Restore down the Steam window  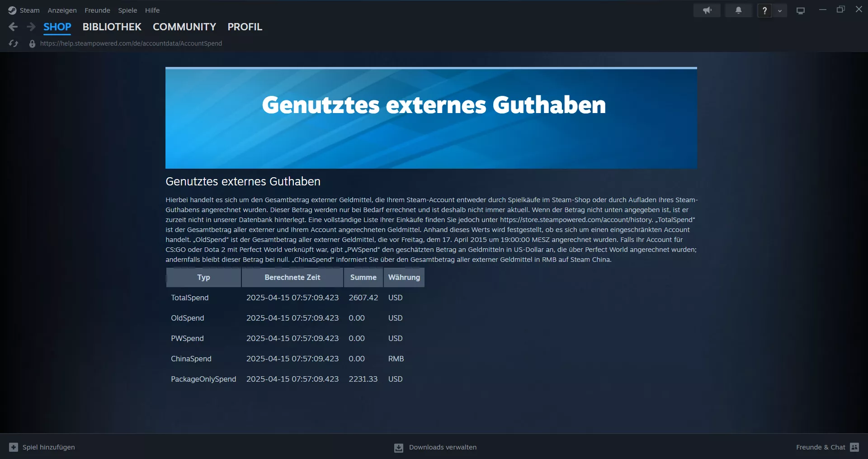[x=841, y=9]
